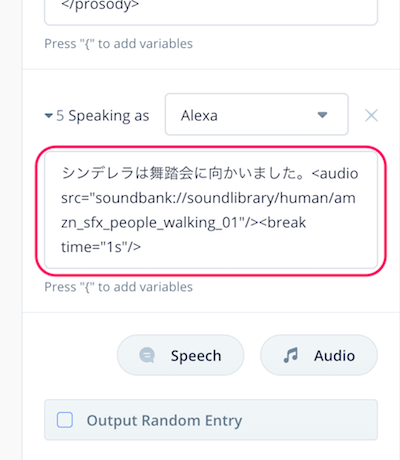Viewport: 400px width, 460px height.
Task: Click the Output Random Entry row background
Action: coord(211,420)
